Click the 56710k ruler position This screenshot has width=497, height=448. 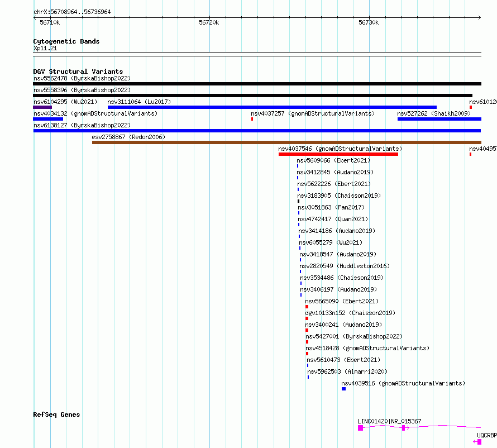[50, 22]
